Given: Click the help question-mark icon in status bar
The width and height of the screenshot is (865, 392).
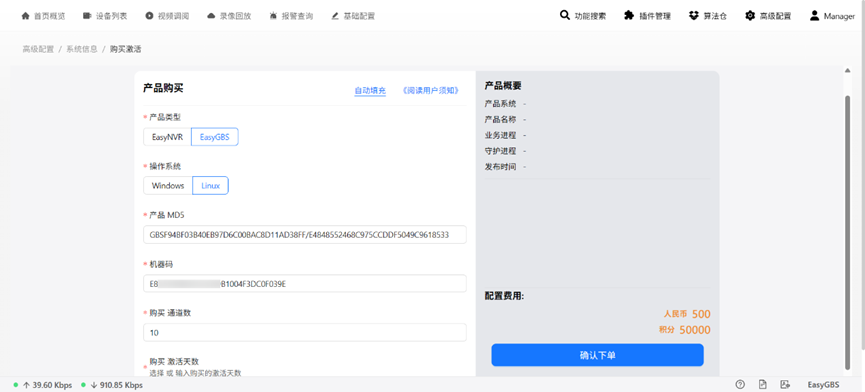Looking at the screenshot, I should click(740, 384).
